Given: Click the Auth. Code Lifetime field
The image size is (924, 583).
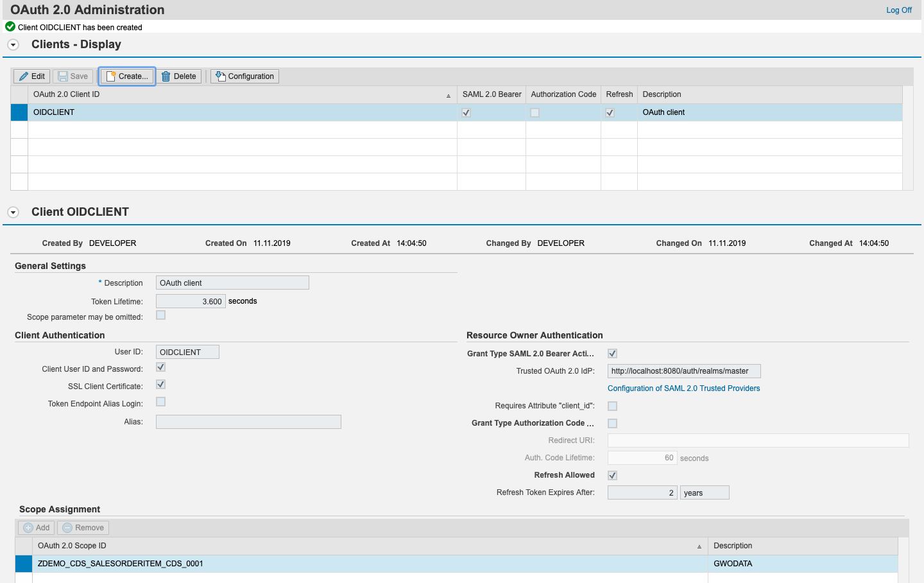Looking at the screenshot, I should (x=642, y=458).
